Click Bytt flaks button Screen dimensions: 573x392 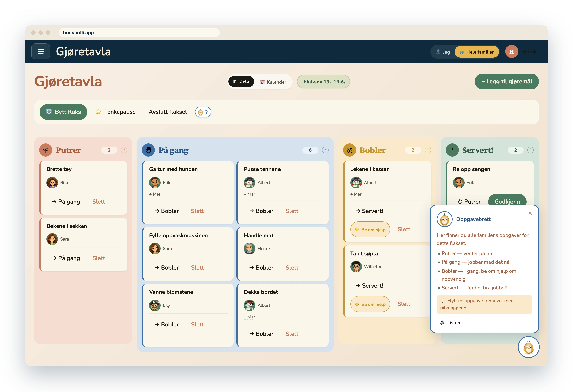tap(63, 112)
